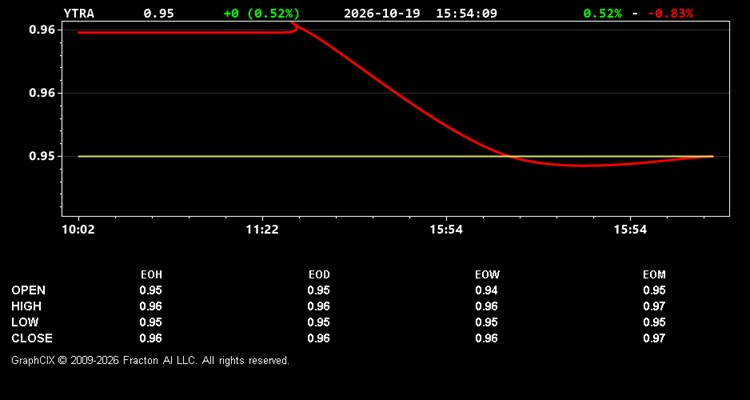Select the EOH column header
The width and height of the screenshot is (750, 400).
coord(151,275)
